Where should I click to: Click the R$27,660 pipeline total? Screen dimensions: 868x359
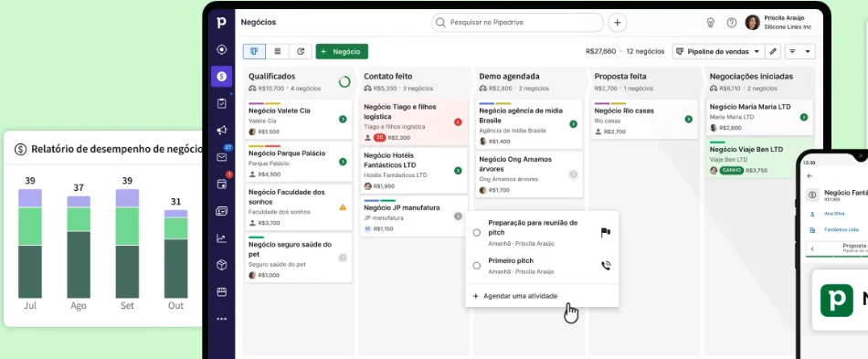coord(600,51)
